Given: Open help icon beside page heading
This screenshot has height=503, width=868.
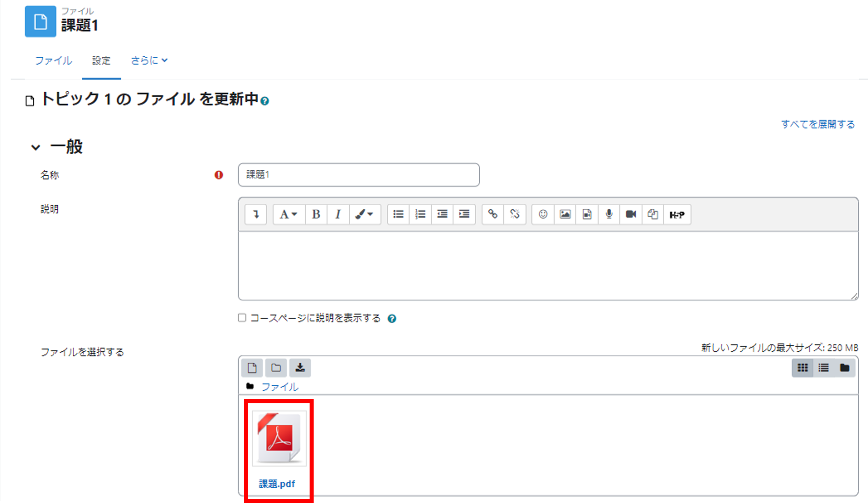Looking at the screenshot, I should (x=265, y=101).
